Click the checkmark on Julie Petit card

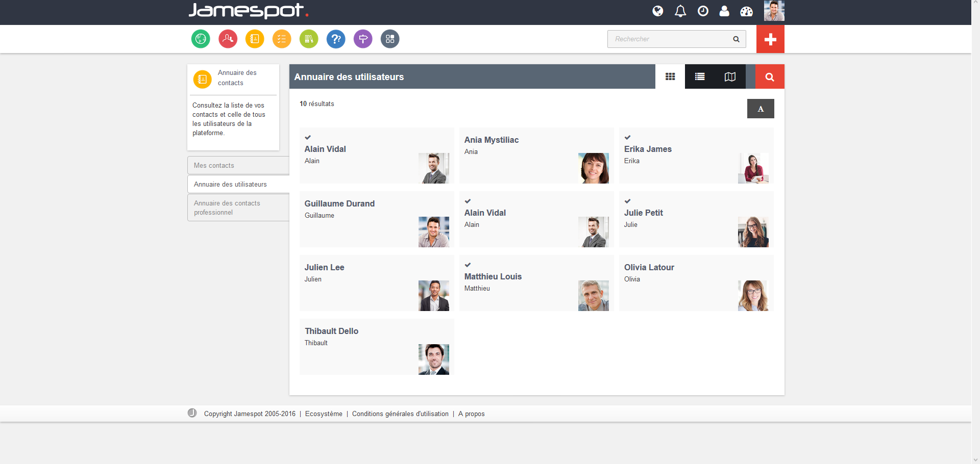[627, 201]
